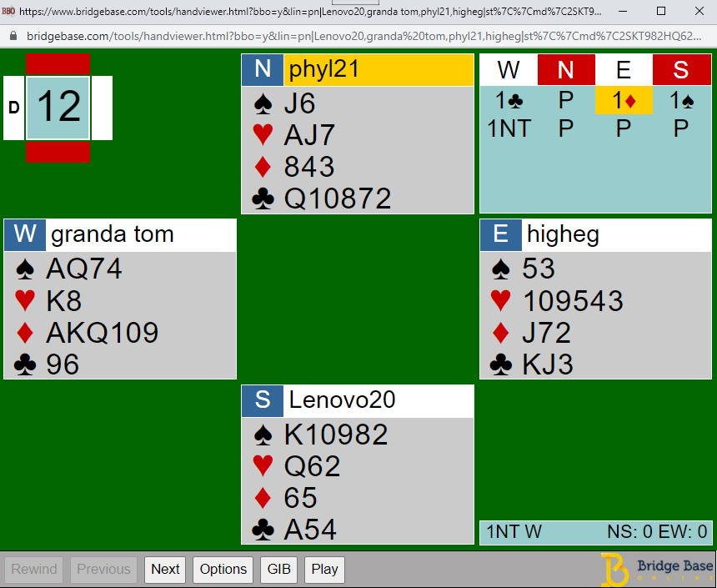The image size is (717, 588).
Task: Click East's spade holding 53
Action: [539, 269]
